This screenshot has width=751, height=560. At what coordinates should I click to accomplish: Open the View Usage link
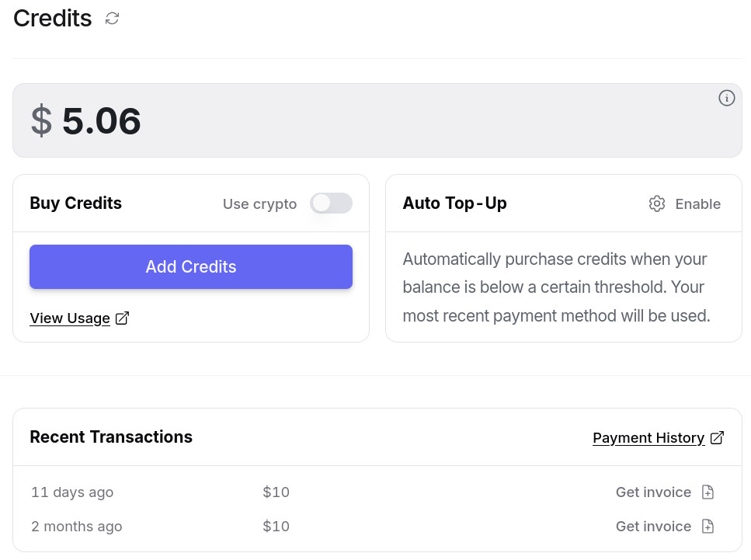coord(70,318)
